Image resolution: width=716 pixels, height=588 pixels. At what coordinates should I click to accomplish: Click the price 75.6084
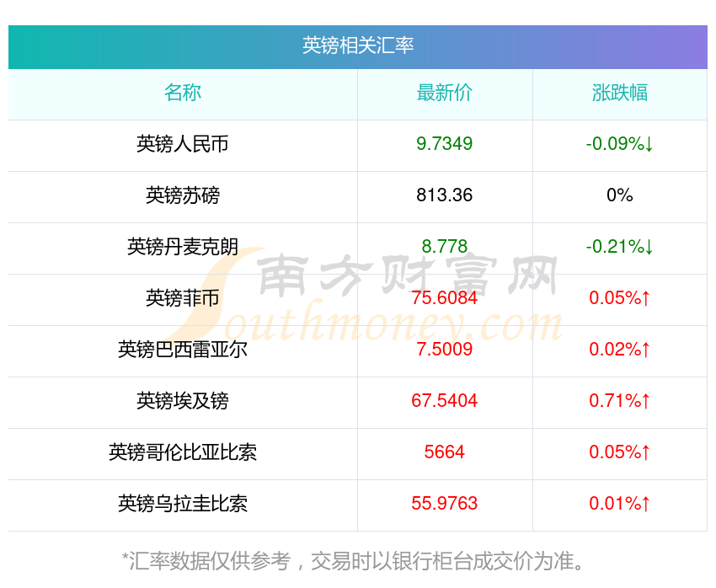point(444,298)
